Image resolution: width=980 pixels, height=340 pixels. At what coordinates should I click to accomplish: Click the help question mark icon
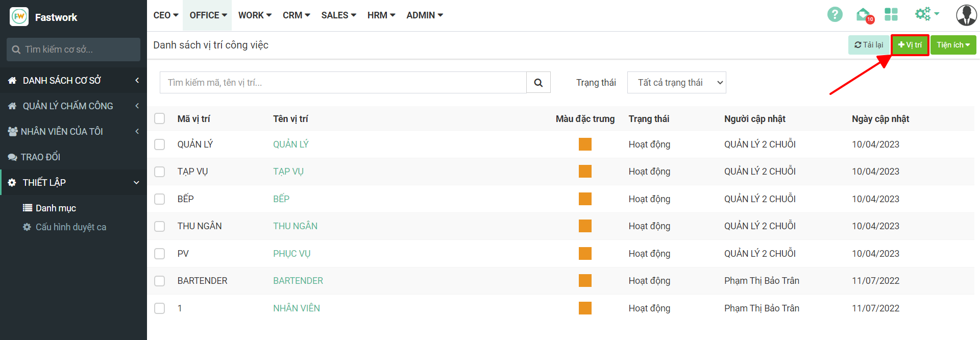[x=835, y=15]
